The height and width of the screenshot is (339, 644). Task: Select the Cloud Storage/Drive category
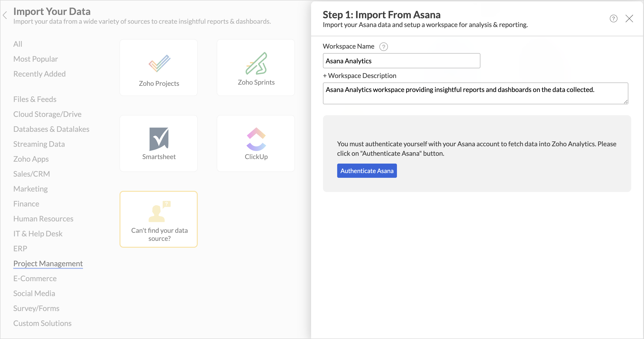[47, 114]
